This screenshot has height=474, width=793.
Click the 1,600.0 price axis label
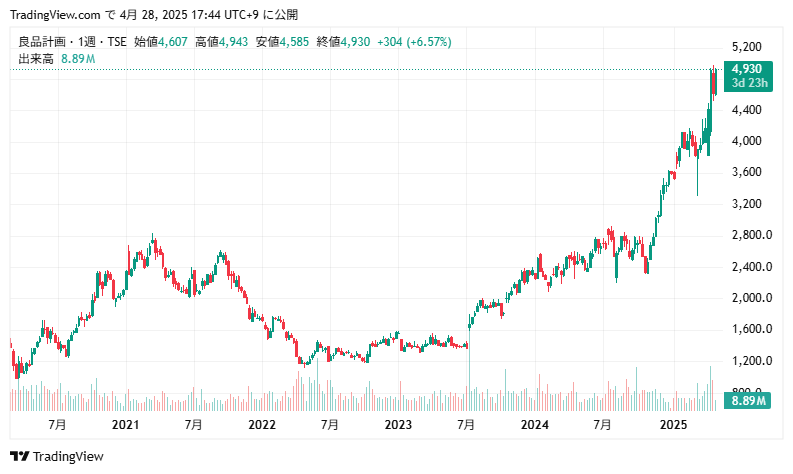tap(752, 329)
